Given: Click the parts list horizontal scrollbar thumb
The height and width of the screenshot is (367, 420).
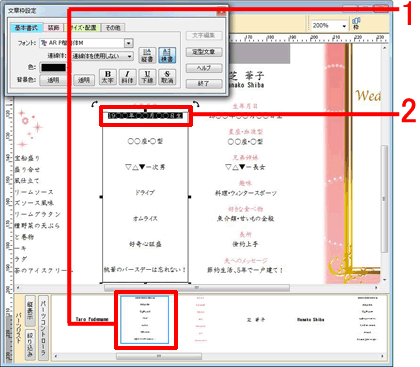Looking at the screenshot, I should click(x=159, y=356).
